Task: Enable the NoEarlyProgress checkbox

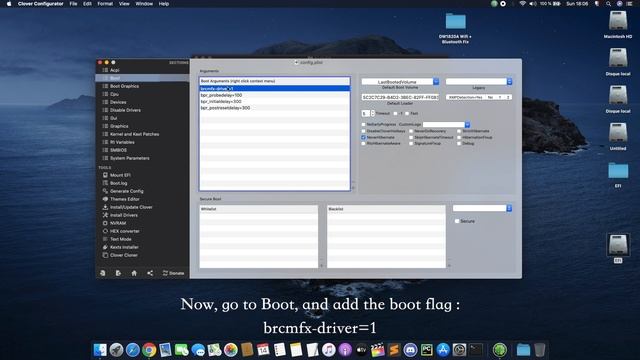Action: 363,124
